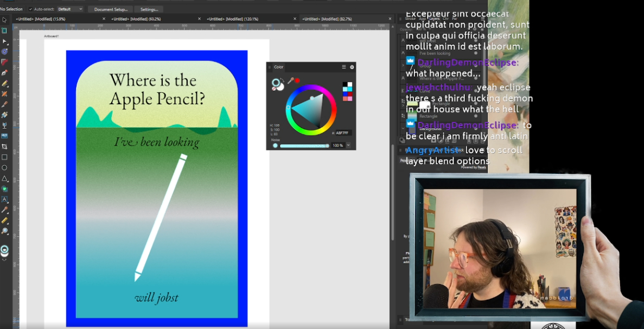Click the Settings button
This screenshot has width=644, height=329.
(149, 9)
